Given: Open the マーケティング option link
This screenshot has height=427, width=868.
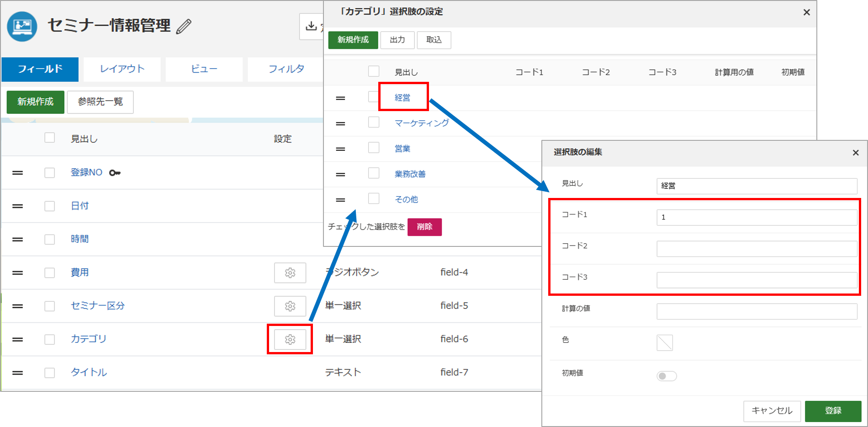Looking at the screenshot, I should [422, 123].
